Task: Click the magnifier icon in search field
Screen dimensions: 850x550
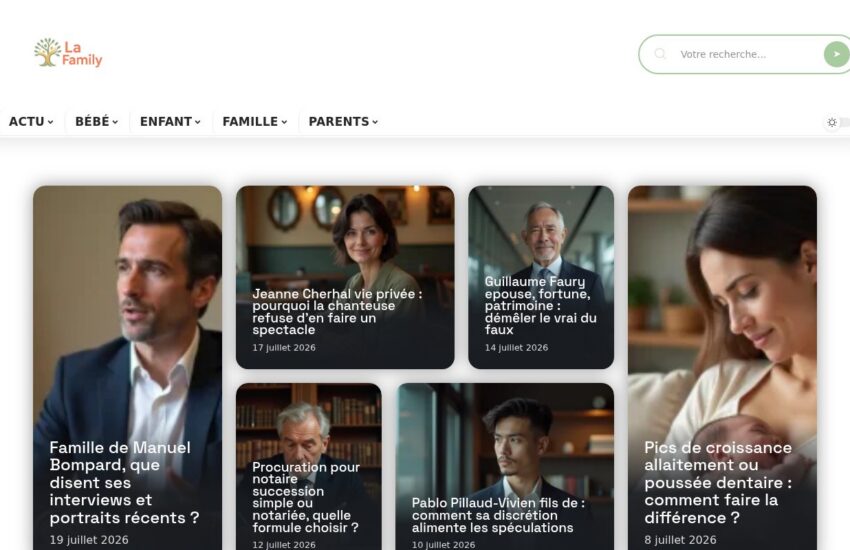Action: (660, 54)
